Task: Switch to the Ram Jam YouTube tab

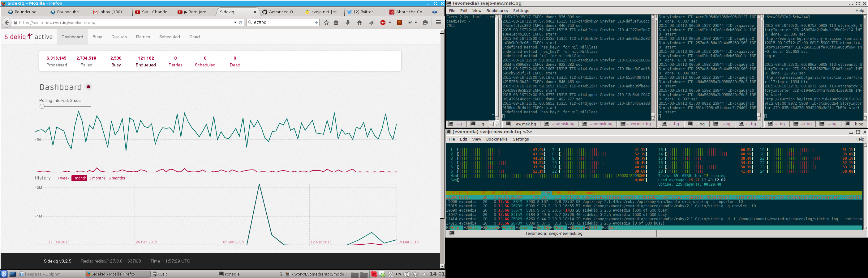Action: click(196, 12)
